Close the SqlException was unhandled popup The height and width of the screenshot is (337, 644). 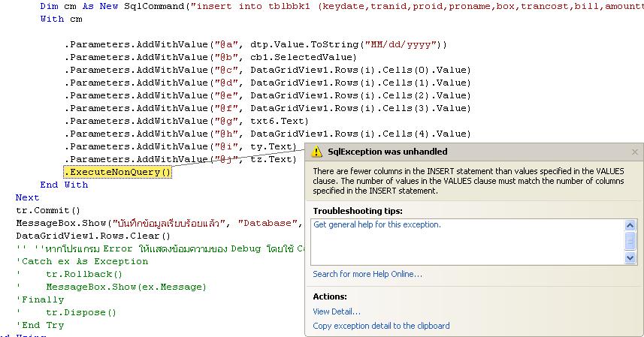tap(634, 152)
